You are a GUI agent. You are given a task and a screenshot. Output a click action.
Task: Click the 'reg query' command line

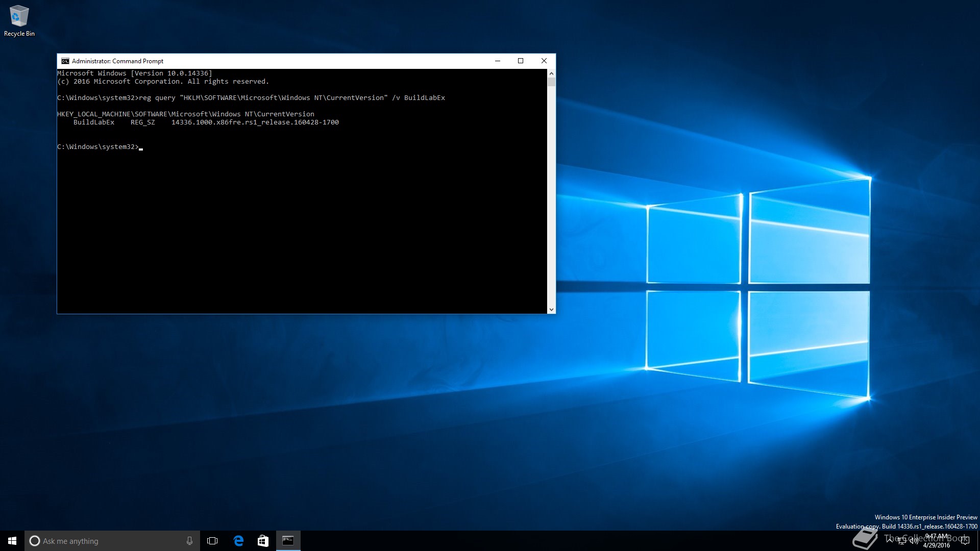tap(251, 98)
